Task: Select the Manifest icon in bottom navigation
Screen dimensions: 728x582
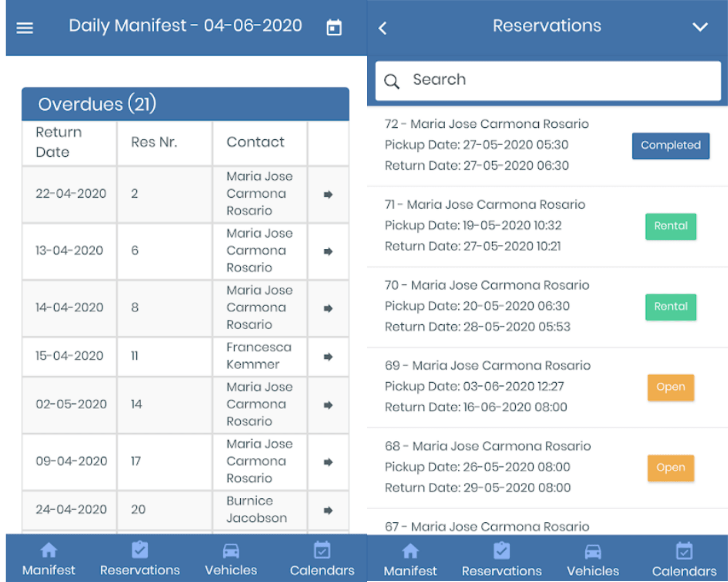Action: 48,553
